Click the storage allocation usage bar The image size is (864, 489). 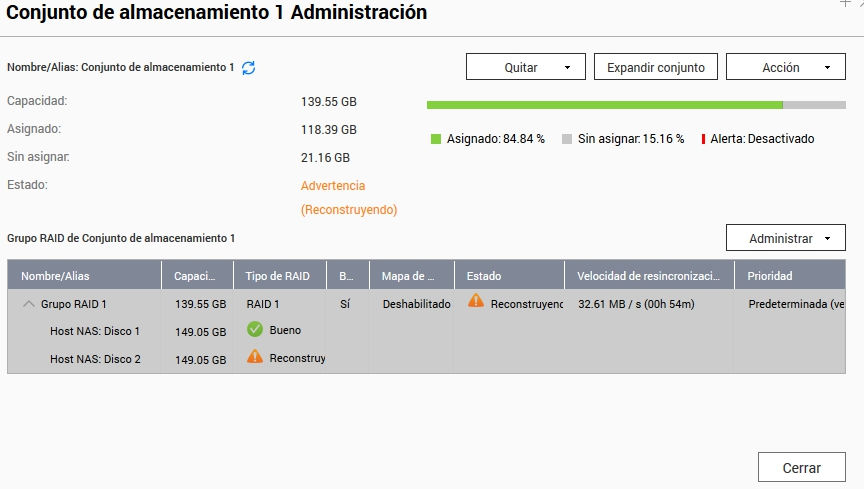coord(636,104)
